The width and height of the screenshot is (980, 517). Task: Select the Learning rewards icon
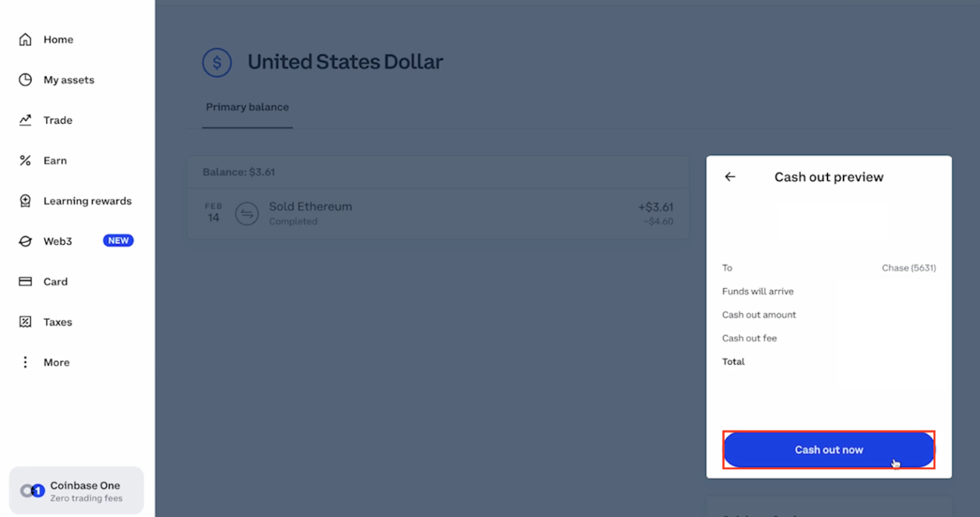(x=25, y=200)
